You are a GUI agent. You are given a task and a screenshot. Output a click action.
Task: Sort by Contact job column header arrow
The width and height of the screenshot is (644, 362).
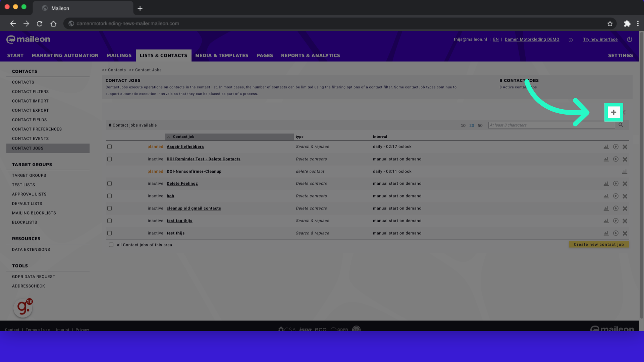click(169, 137)
